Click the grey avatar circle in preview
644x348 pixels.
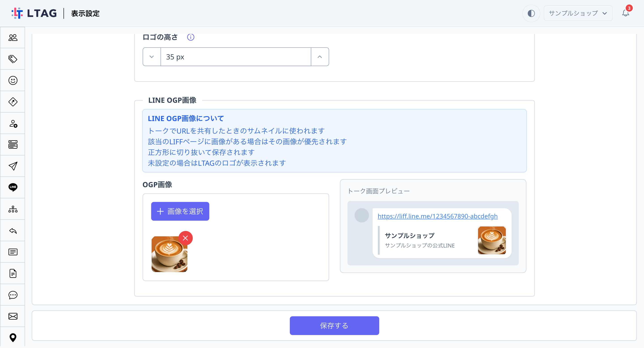click(362, 215)
